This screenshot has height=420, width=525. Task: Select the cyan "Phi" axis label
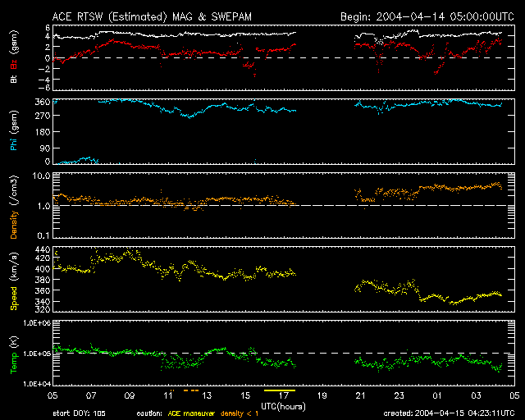pos(14,143)
